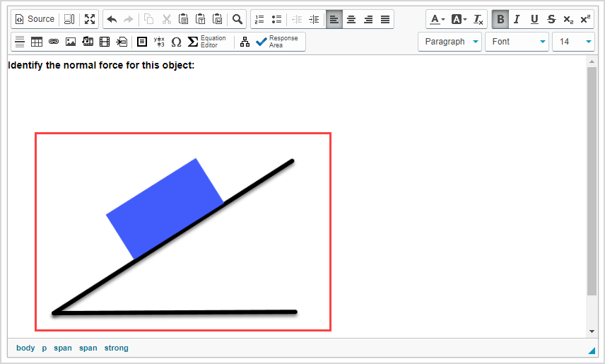Open the Paragraph format dropdown
Viewport: 605px width, 364px height.
pos(450,42)
